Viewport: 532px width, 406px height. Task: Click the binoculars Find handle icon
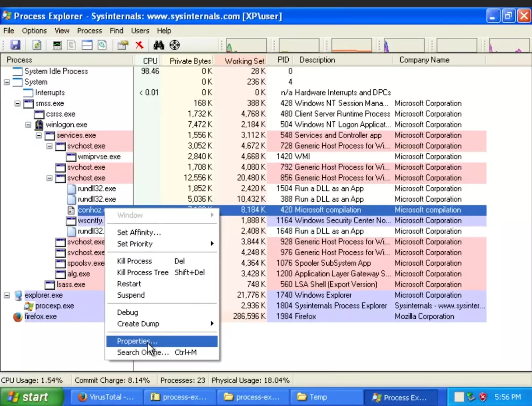(x=159, y=45)
